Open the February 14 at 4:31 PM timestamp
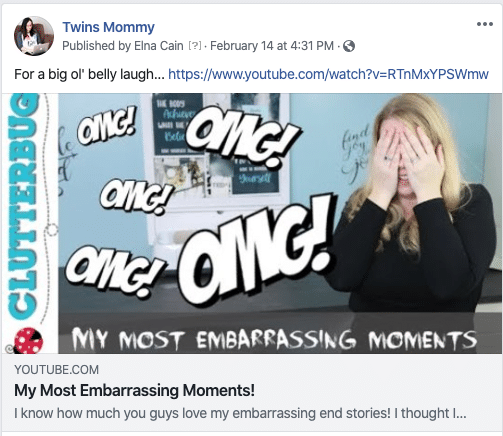 [x=272, y=46]
